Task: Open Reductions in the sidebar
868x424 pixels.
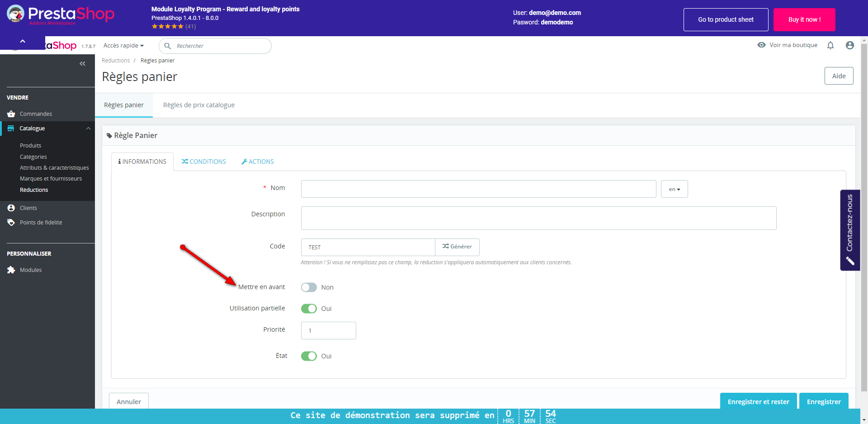Action: [x=34, y=190]
